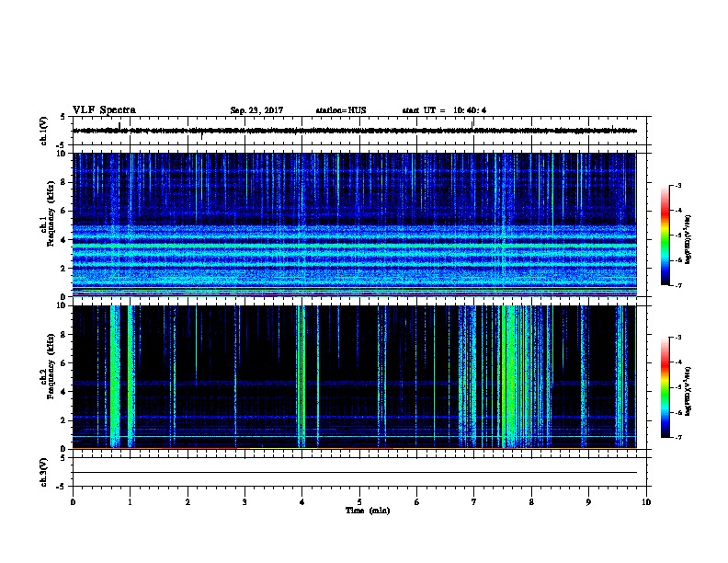
Task: Click the ch.2 colorbar "log(PSD)" unit label
Action: click(688, 392)
